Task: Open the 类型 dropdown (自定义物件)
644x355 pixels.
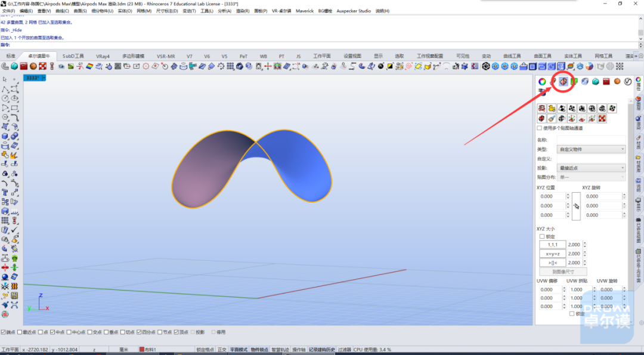Action: coord(591,149)
